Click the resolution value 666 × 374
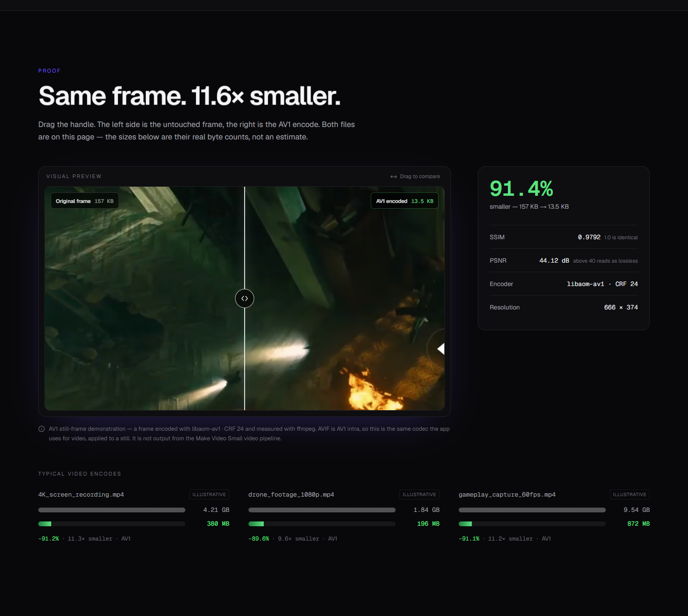 621,308
